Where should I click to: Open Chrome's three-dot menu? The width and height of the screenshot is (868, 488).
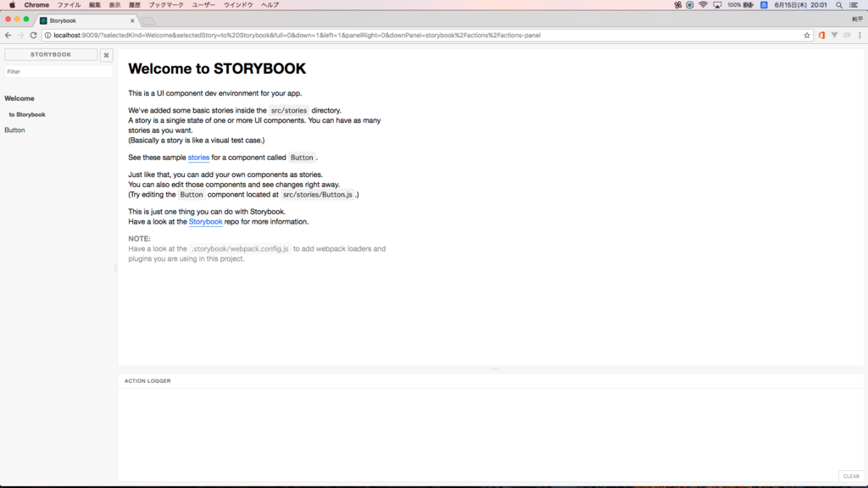(860, 36)
